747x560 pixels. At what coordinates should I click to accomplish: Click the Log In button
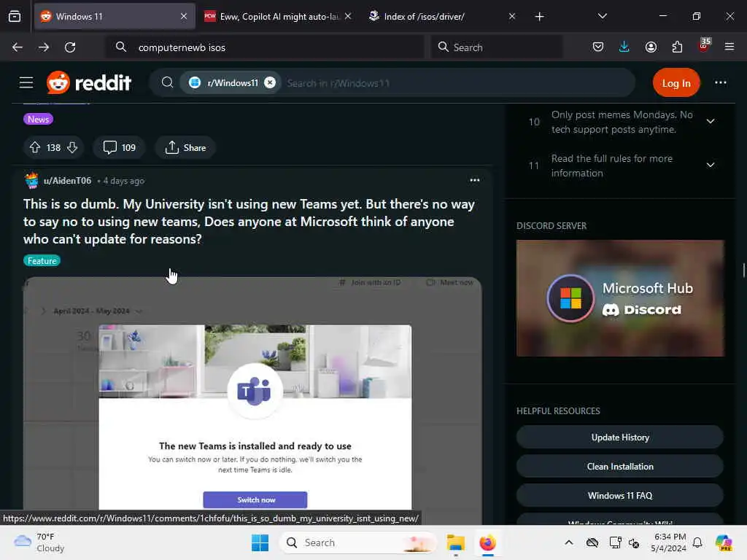676,83
